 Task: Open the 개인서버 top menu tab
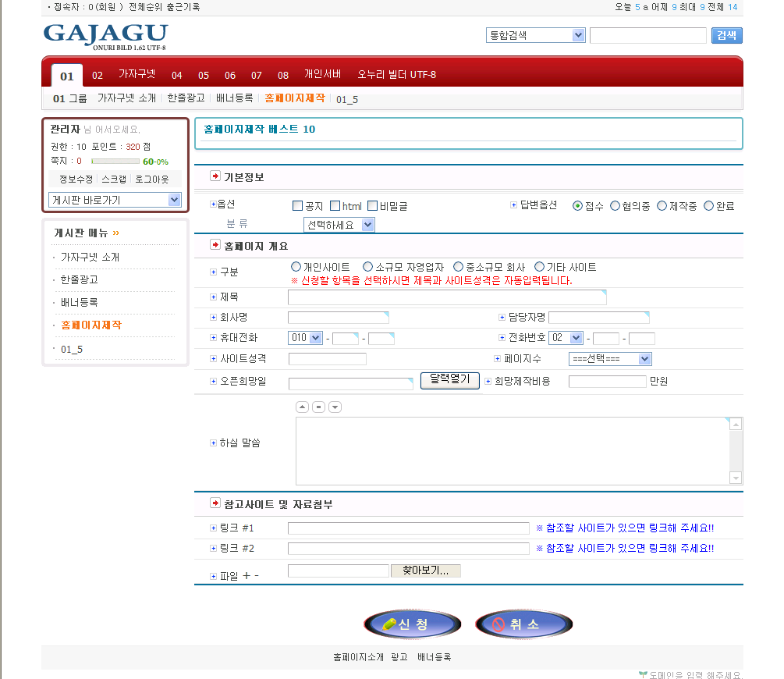322,75
